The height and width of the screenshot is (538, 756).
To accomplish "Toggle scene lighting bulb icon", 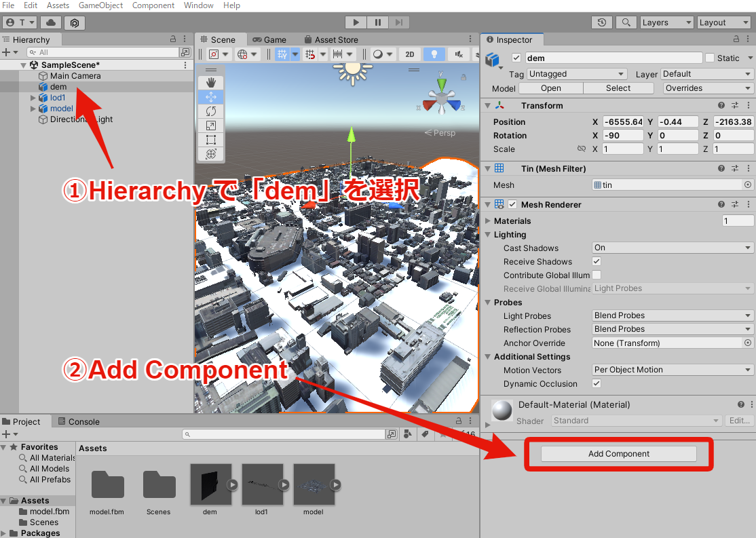I will pyautogui.click(x=434, y=54).
